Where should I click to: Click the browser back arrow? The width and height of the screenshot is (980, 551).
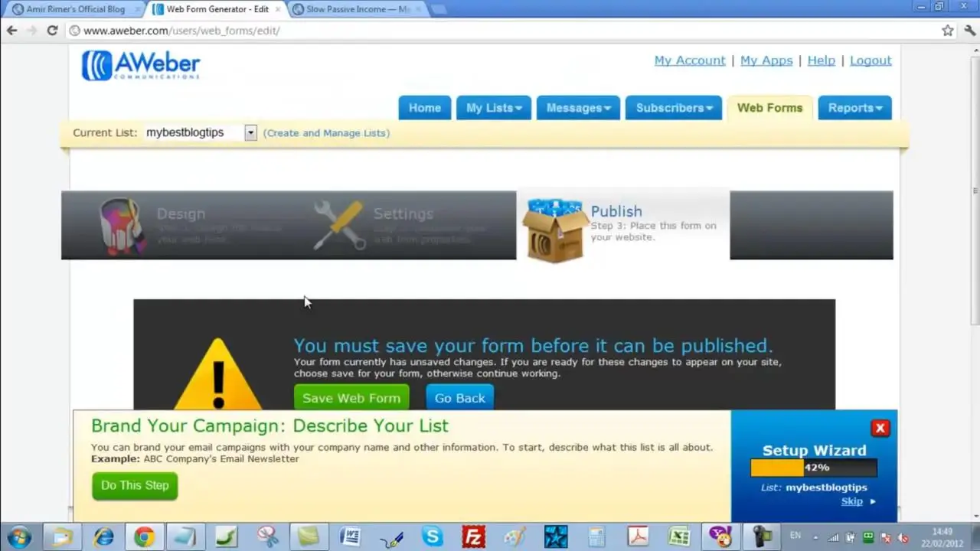coord(11,31)
